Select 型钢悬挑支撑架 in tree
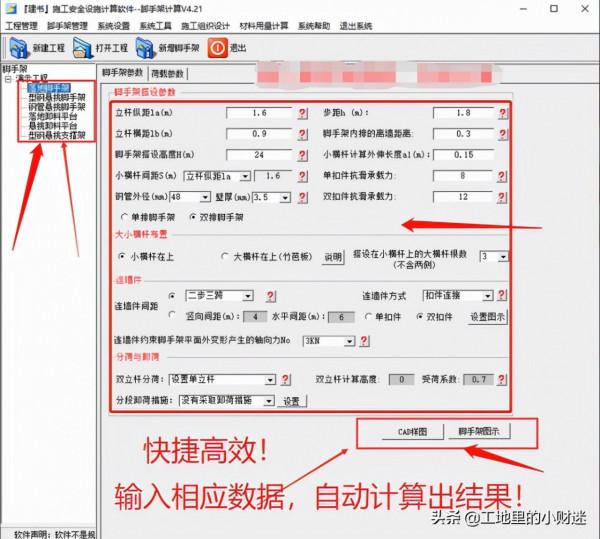Screen dimensions: 600x539 [x=57, y=135]
